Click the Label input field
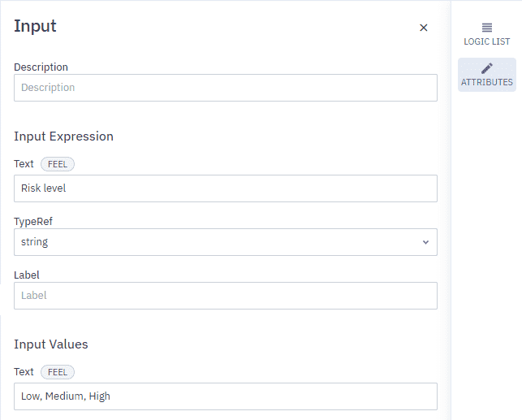Image resolution: width=522 pixels, height=420 pixels. (226, 296)
